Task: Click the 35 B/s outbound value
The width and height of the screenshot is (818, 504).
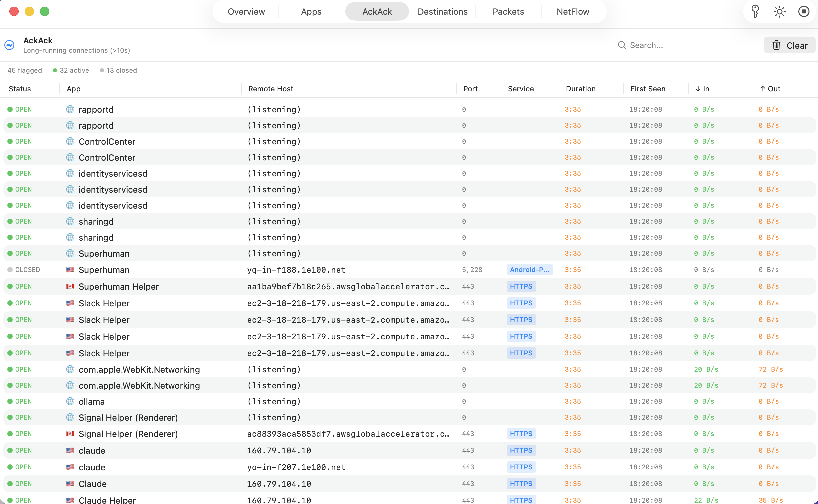Action: point(771,500)
